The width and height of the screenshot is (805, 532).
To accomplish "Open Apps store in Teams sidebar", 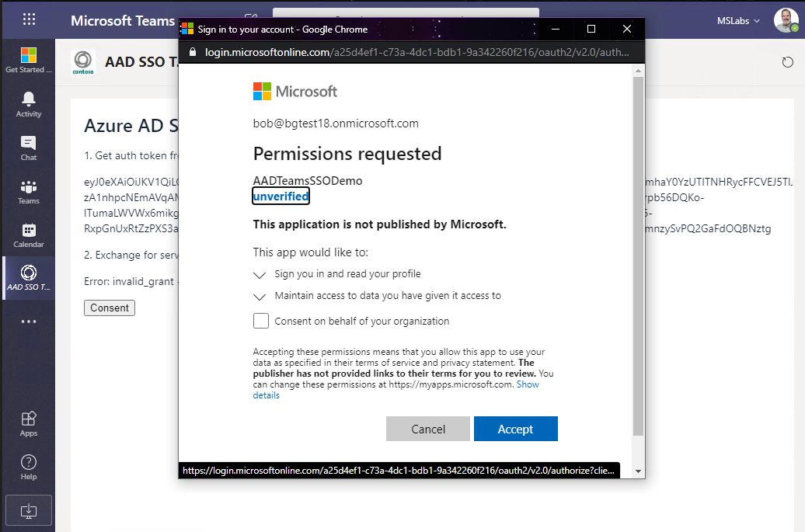I will tap(28, 424).
